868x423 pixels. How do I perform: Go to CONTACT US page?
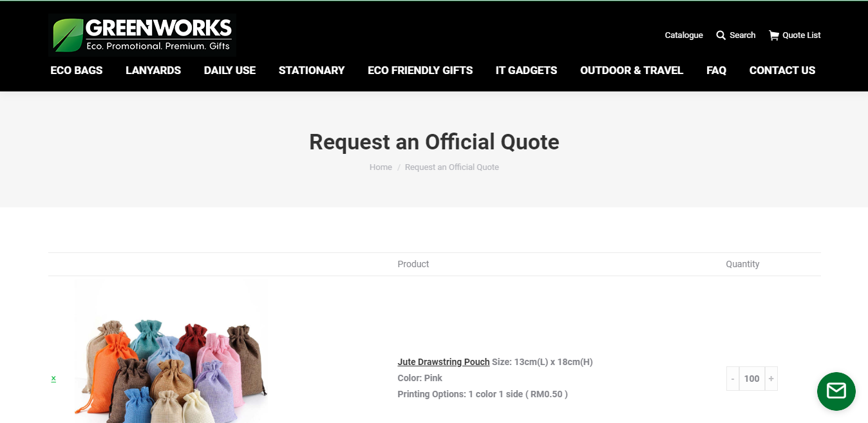(782, 70)
